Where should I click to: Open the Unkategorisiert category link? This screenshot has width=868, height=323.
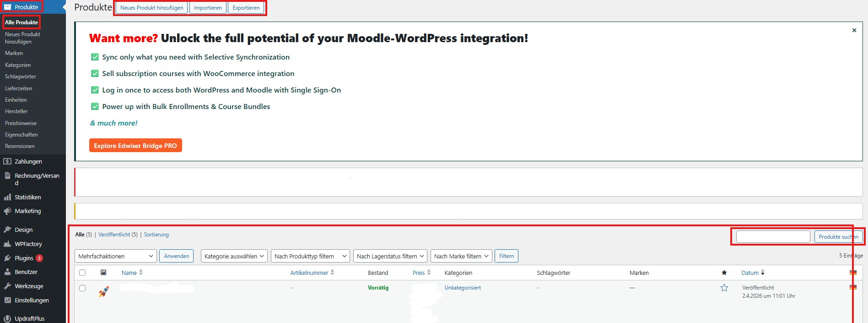463,288
